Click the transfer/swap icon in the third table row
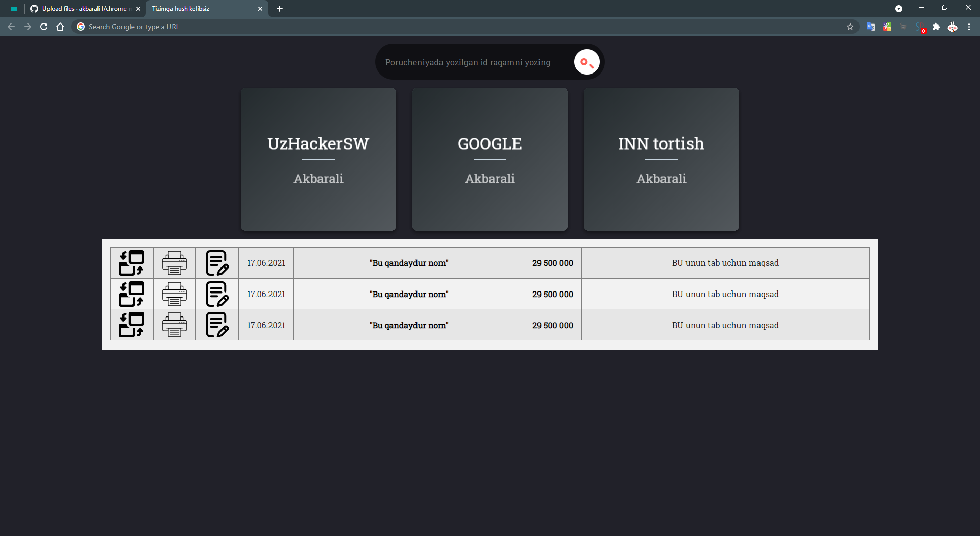The height and width of the screenshot is (536, 980). [x=132, y=325]
